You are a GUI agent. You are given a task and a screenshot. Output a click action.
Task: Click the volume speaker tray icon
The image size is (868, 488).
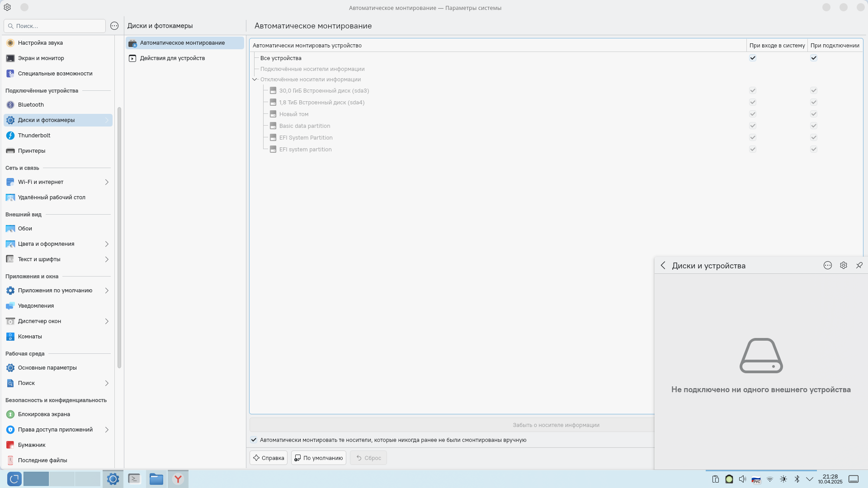coord(742,479)
